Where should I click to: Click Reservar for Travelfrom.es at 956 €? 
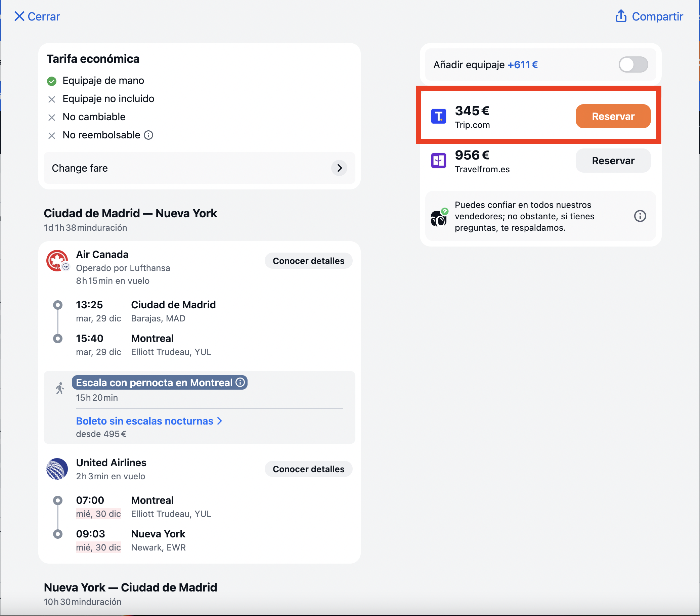(613, 161)
